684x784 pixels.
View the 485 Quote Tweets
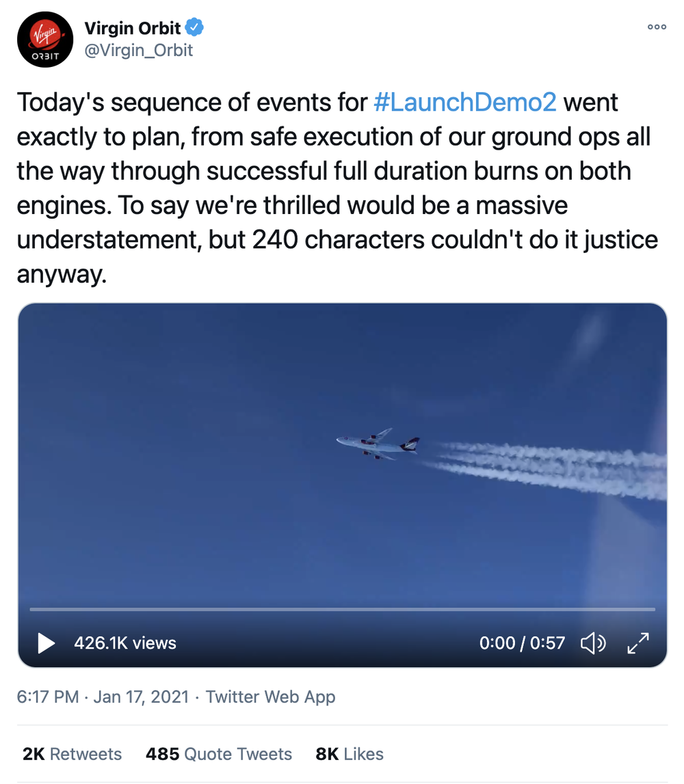pyautogui.click(x=218, y=754)
